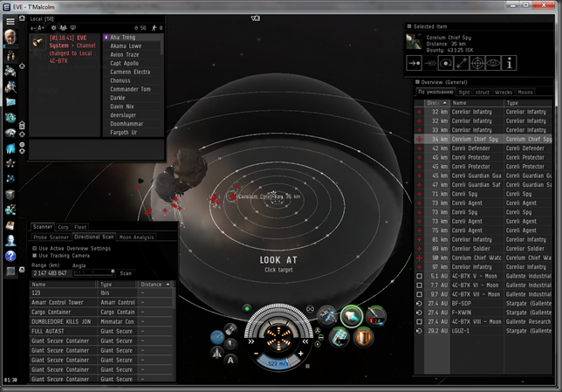Toggle autopilot with the A button
The height and width of the screenshot is (392, 562).
230,360
